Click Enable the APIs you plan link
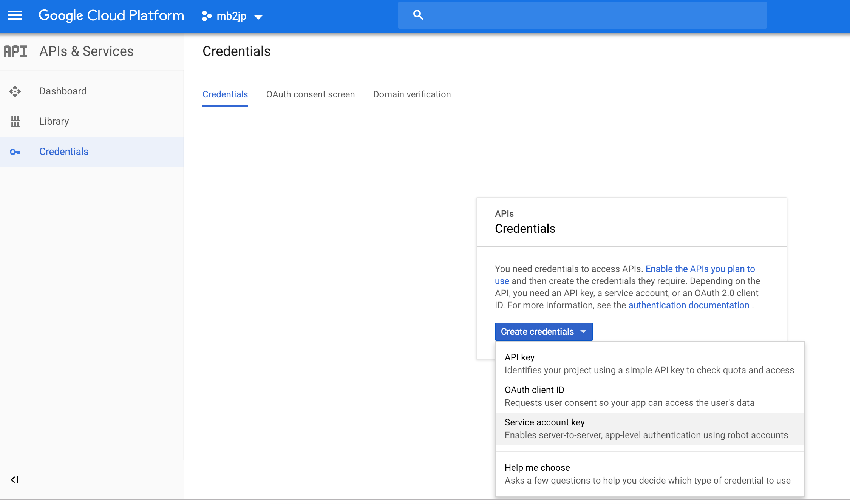 700,269
